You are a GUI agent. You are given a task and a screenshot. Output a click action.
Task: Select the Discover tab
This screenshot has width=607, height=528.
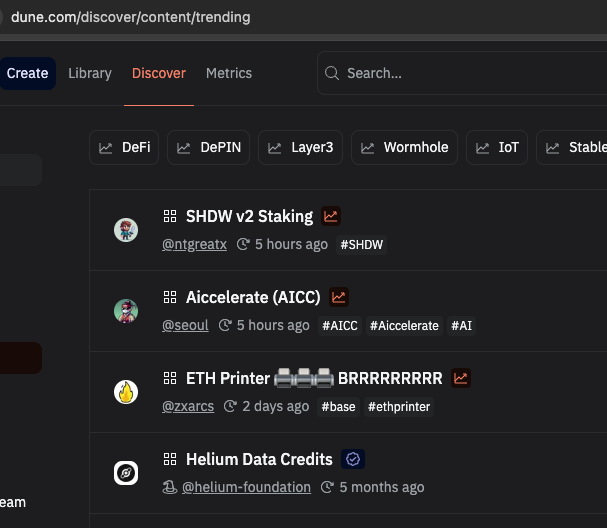click(x=159, y=74)
